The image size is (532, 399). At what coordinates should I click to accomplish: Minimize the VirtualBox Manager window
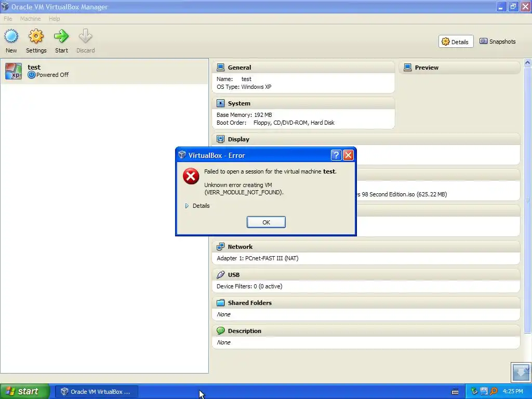pos(501,6)
